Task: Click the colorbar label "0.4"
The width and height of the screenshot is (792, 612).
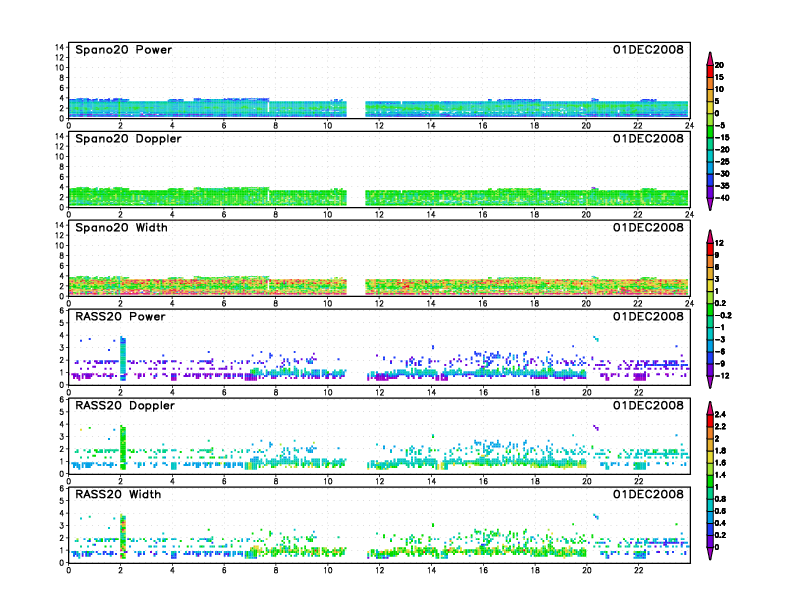Action: (720, 523)
